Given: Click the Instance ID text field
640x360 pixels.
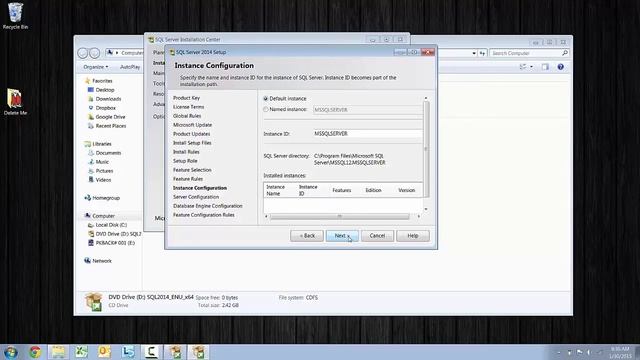Looking at the screenshot, I should pos(367,133).
